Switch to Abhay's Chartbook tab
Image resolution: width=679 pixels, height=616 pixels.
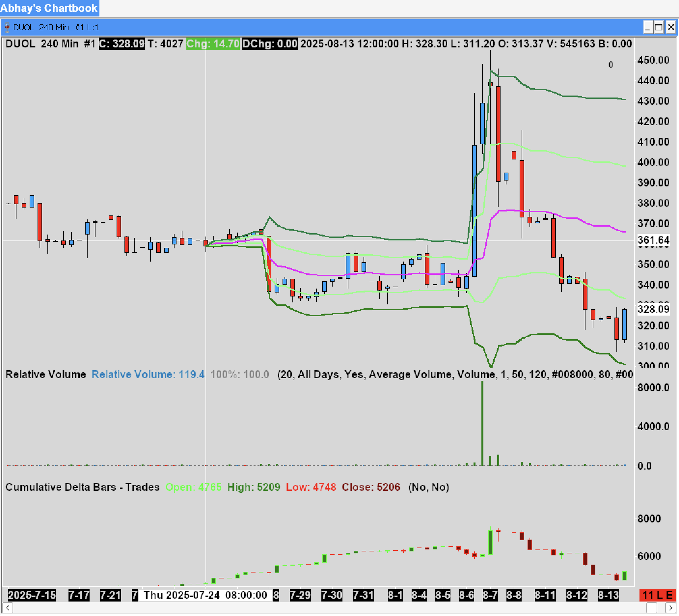pyautogui.click(x=49, y=8)
